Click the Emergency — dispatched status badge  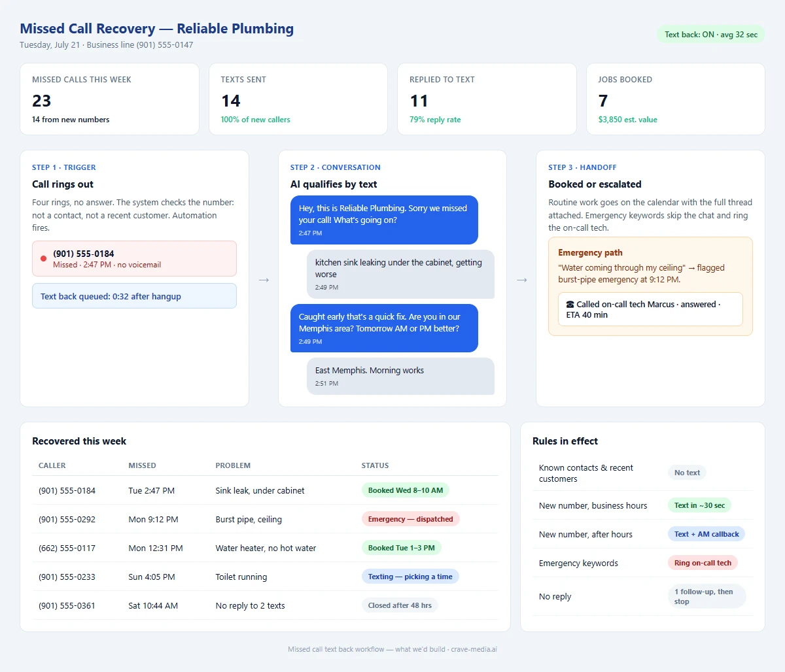pyautogui.click(x=410, y=519)
